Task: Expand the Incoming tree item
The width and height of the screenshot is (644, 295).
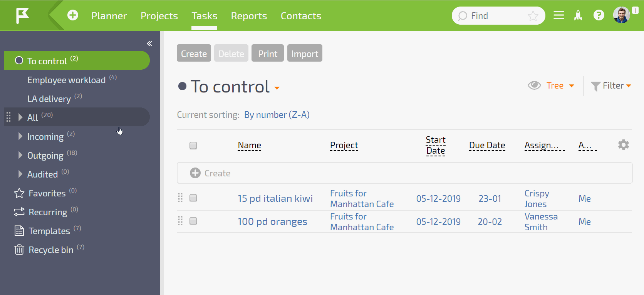Action: [x=20, y=136]
